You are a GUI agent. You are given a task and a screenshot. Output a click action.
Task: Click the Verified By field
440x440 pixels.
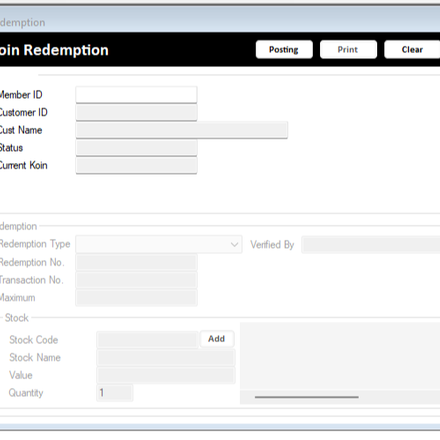[x=371, y=245]
